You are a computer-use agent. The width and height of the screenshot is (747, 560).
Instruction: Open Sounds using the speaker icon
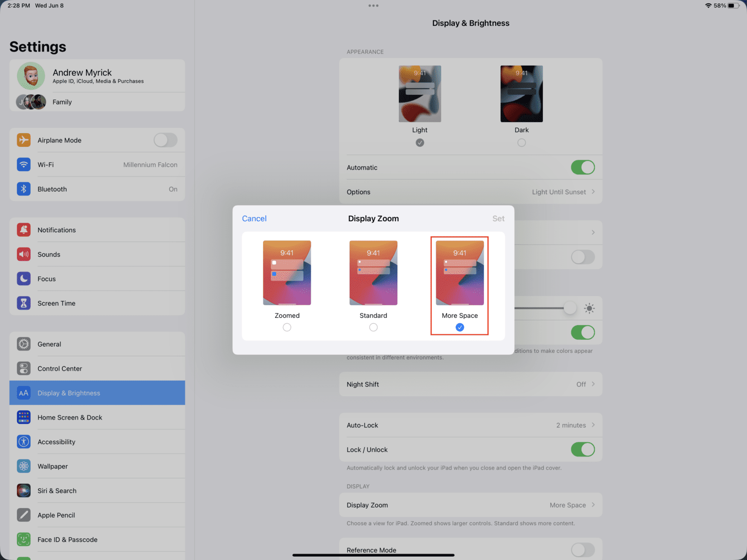pyautogui.click(x=24, y=254)
